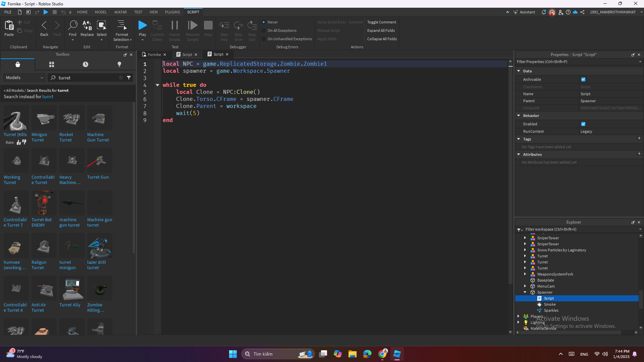Open the toolbox search filter icon

129,77
